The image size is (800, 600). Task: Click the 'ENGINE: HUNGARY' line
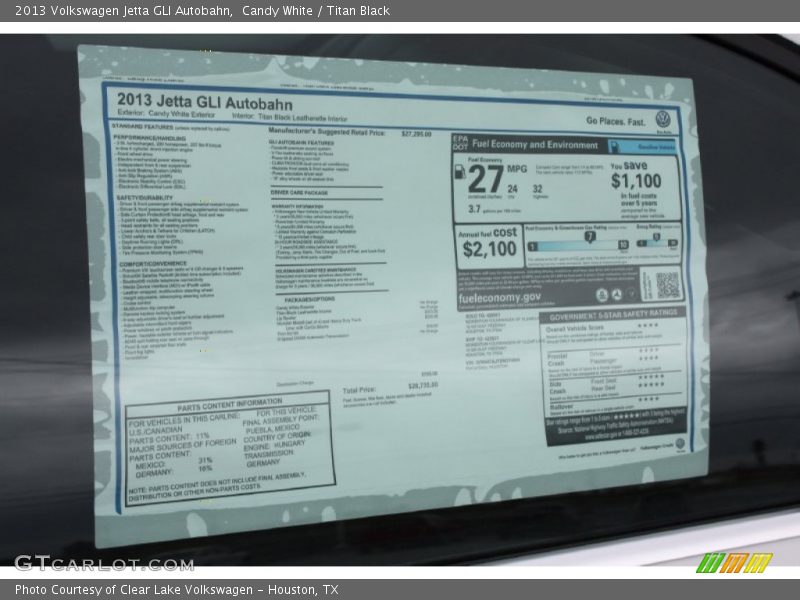(x=274, y=445)
